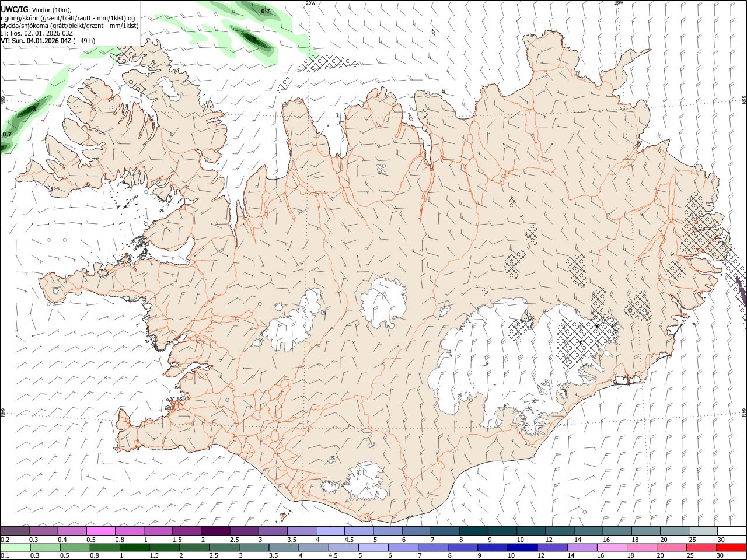Click the 'rigning/skúrir' legend description line

(68, 18)
